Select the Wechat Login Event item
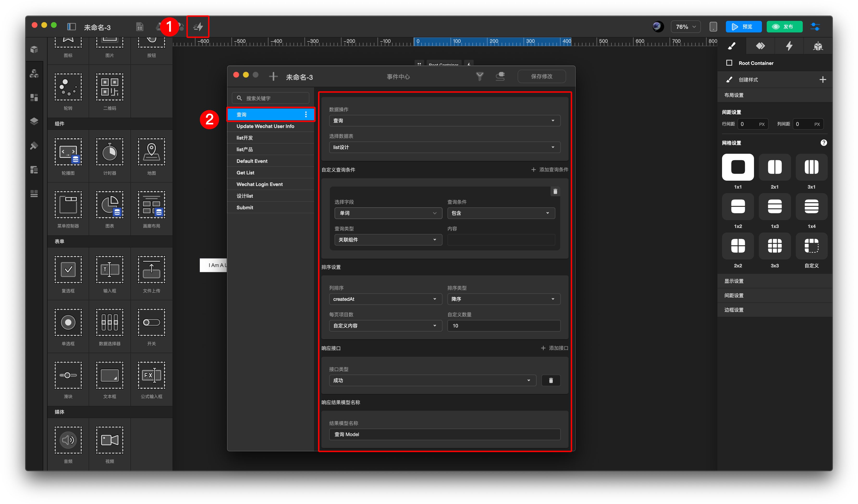Image resolution: width=858 pixels, height=504 pixels. pos(271,184)
